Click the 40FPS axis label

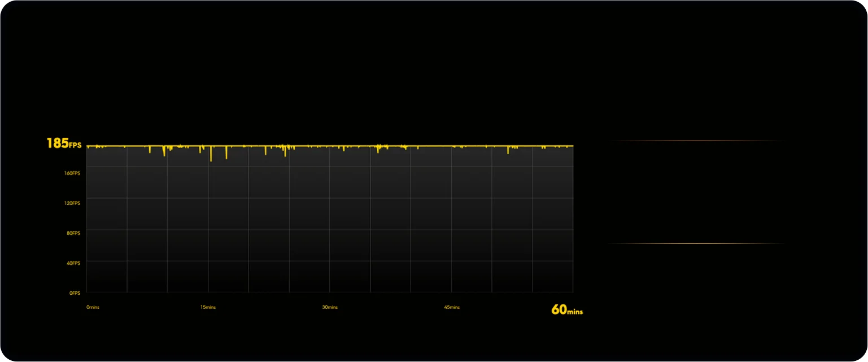pyautogui.click(x=73, y=263)
